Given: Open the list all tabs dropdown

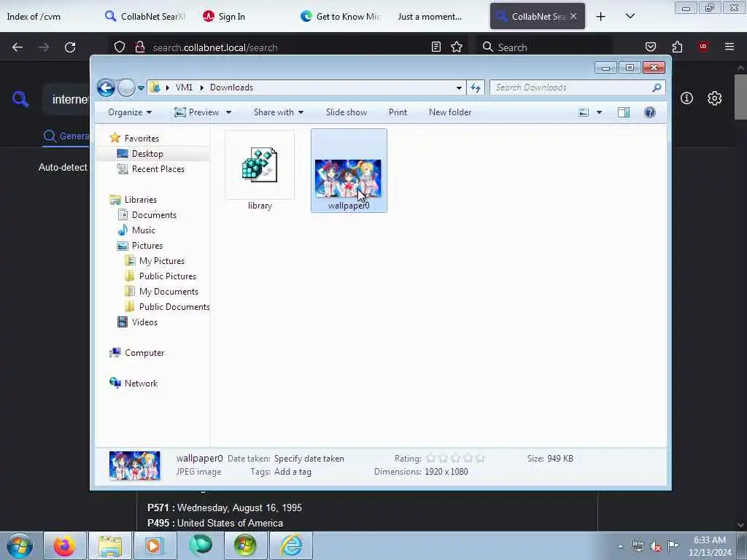Looking at the screenshot, I should tap(630, 16).
